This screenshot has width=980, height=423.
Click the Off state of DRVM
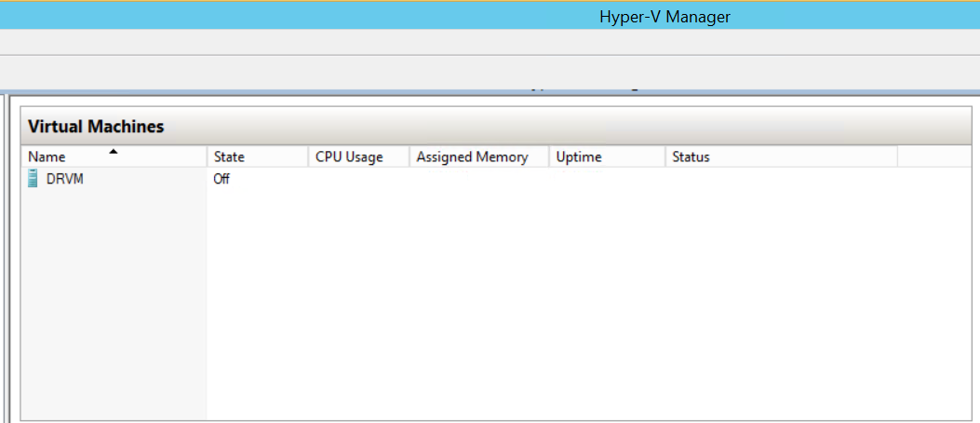[222, 179]
